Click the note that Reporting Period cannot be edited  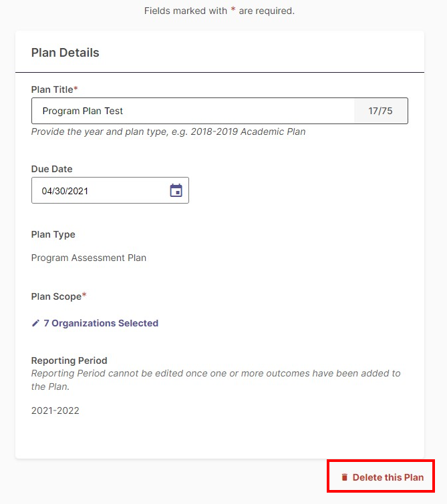coord(216,380)
